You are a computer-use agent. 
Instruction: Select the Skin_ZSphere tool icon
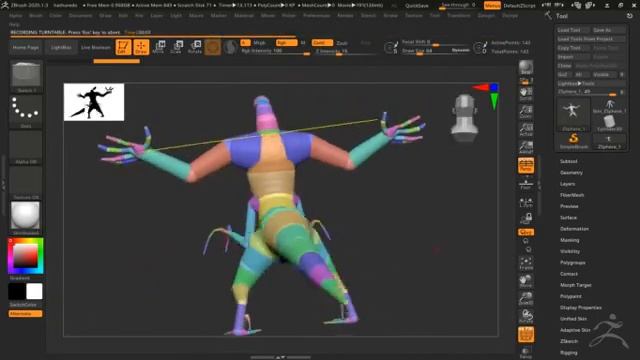pyautogui.click(x=609, y=107)
